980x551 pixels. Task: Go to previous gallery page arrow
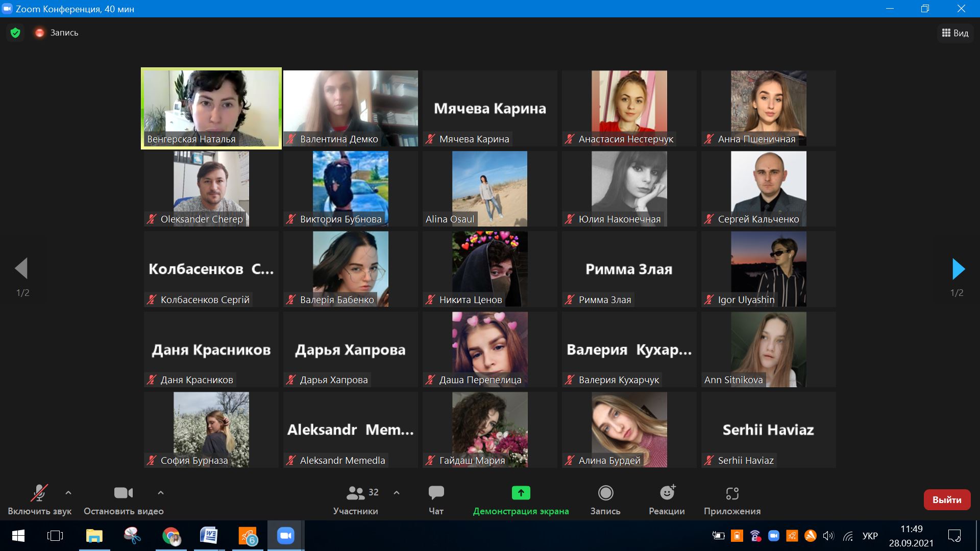[21, 268]
